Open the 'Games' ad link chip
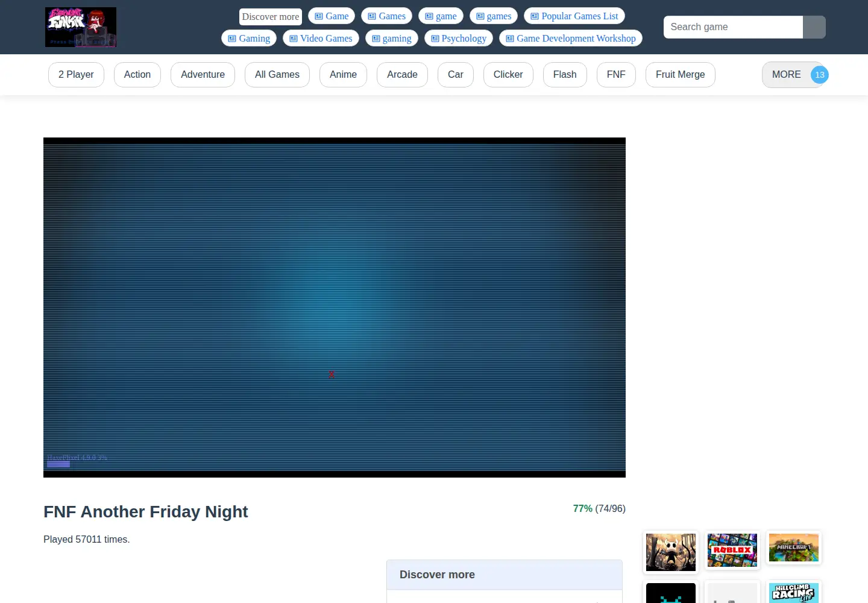The width and height of the screenshot is (868, 603). click(386, 16)
